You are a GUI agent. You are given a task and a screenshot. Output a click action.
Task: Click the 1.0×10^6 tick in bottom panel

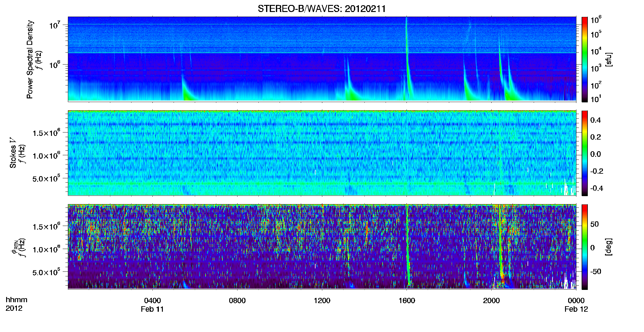point(46,249)
